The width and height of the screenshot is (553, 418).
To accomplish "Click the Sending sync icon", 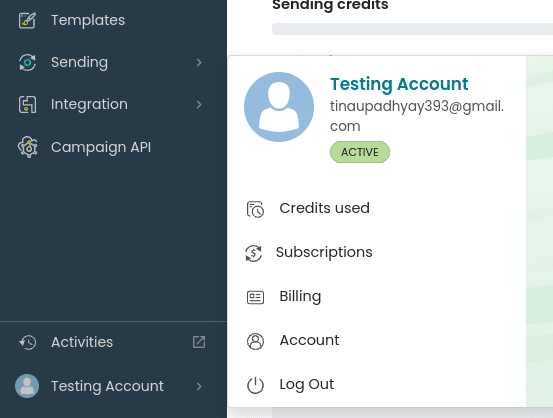I will [x=27, y=62].
